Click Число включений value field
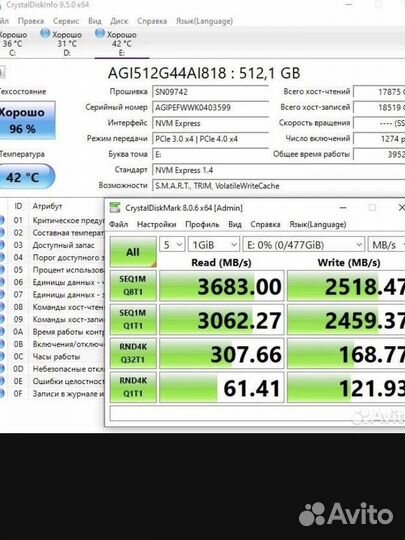Image resolution: width=405 pixels, height=540 pixels. point(379,139)
